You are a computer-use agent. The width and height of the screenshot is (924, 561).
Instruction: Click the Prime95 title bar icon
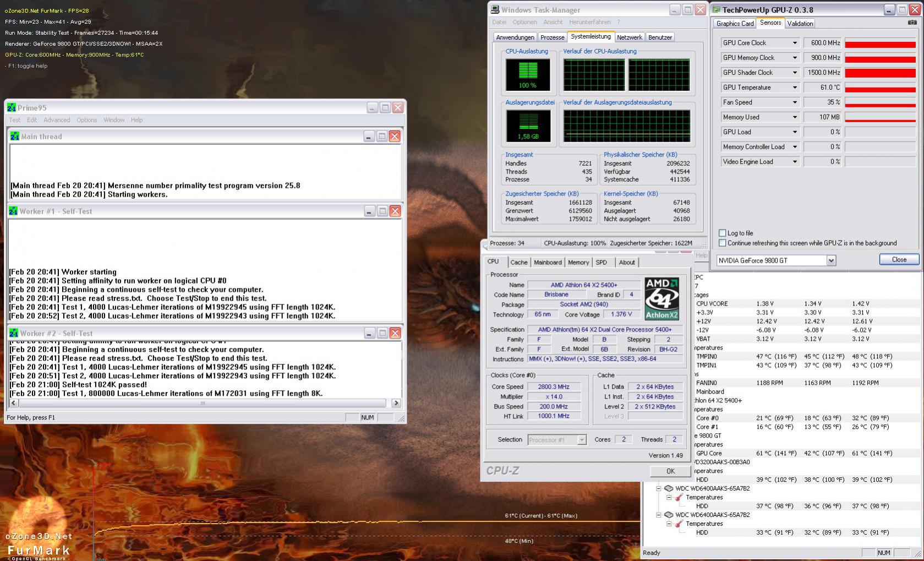(12, 107)
